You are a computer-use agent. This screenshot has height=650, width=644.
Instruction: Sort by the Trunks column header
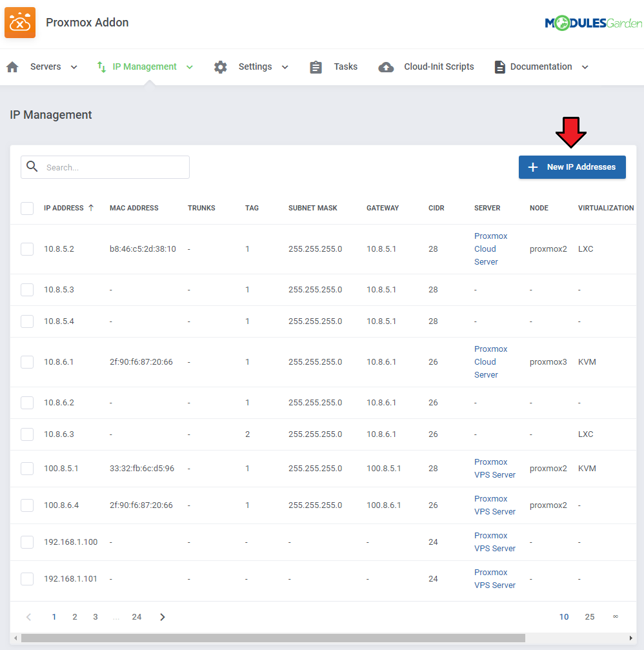tap(201, 208)
